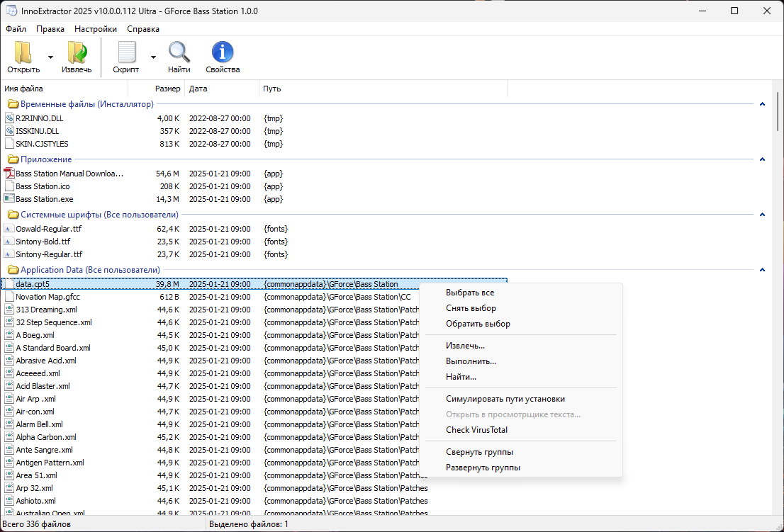Viewport: 784px width, 532px height.
Task: Click the Bass Station.exe file icon
Action: [x=9, y=199]
